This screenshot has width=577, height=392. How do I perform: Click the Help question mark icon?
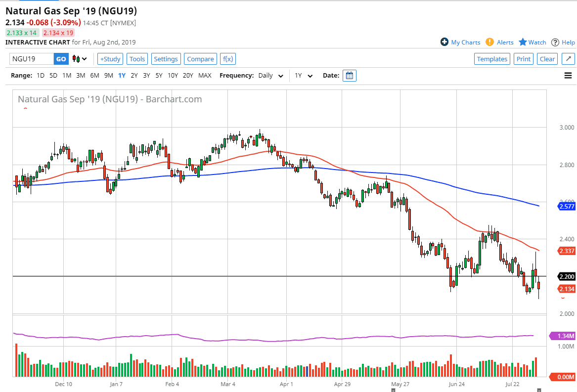(x=555, y=42)
